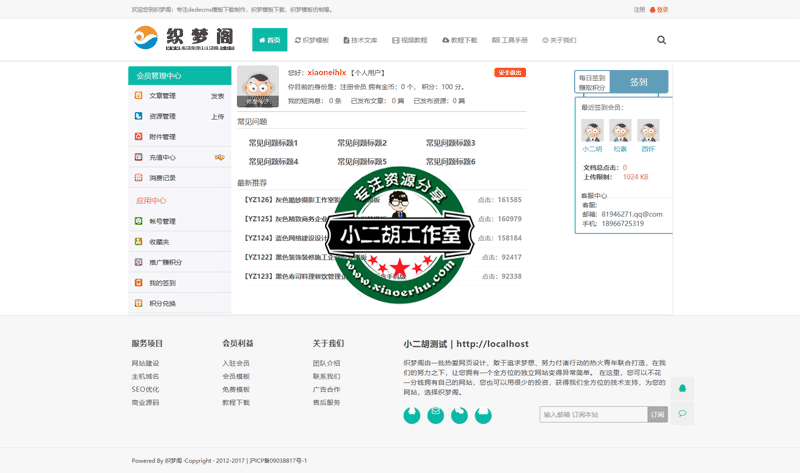Click the floating chat bubble icon
The height and width of the screenshot is (473, 800).
tap(682, 413)
